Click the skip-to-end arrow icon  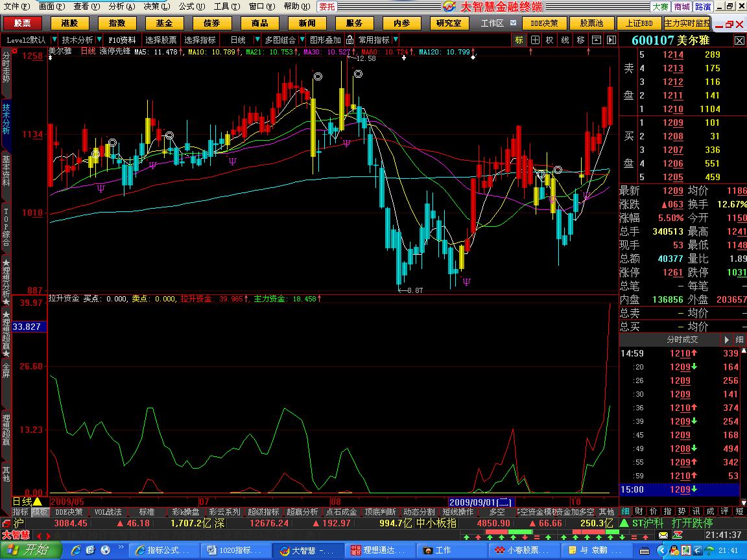click(611, 40)
